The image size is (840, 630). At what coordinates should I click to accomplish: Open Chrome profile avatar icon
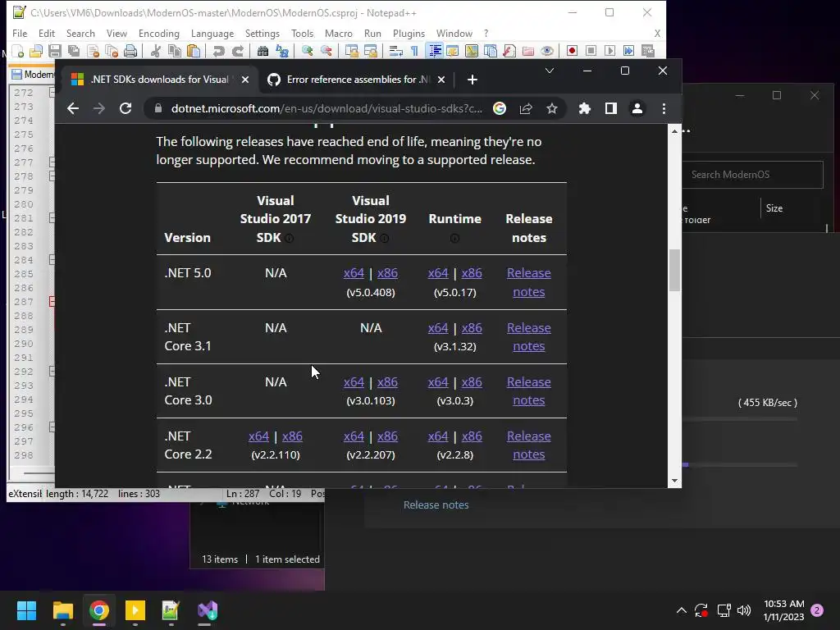[x=637, y=109]
